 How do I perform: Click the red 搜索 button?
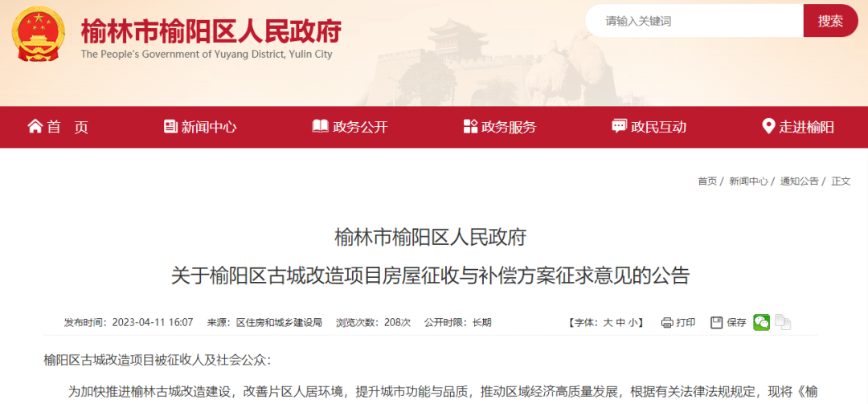coord(830,21)
